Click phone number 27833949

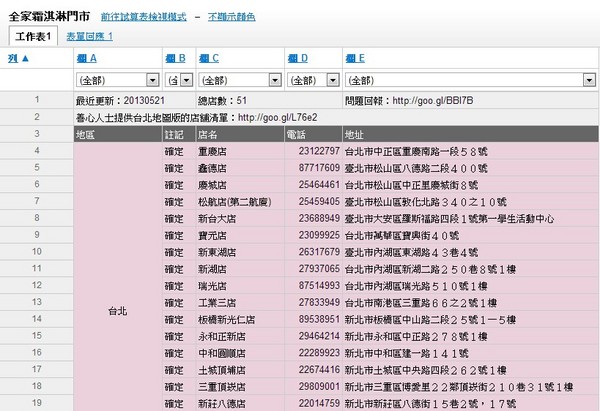[x=319, y=302]
